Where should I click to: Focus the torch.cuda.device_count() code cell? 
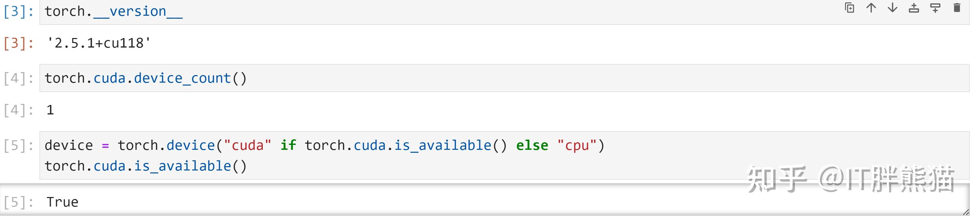coord(145,79)
